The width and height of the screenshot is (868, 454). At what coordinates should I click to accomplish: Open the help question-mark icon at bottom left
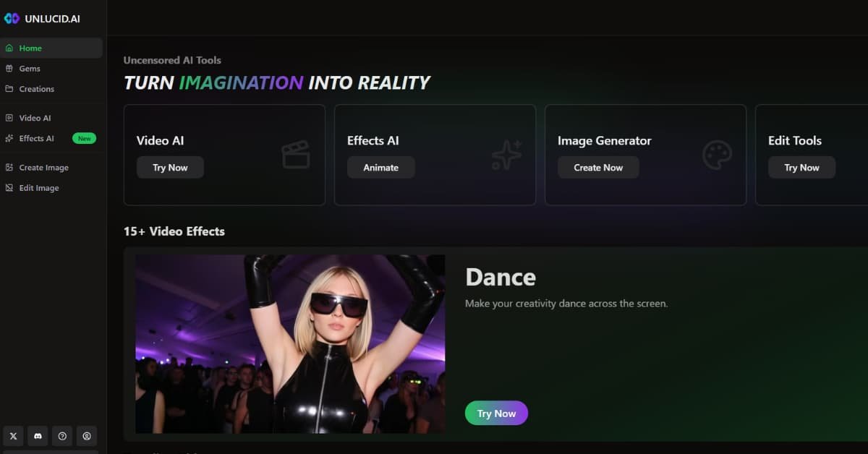62,436
